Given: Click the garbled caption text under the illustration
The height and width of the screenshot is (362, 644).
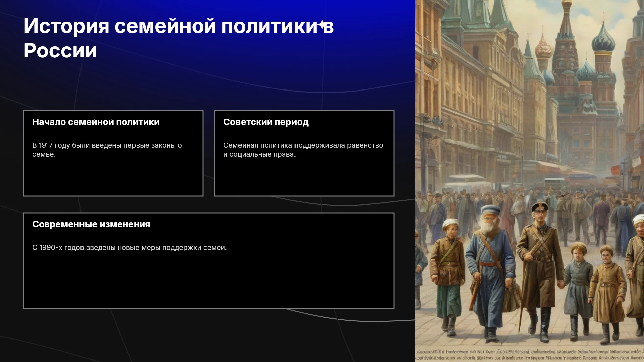Looking at the screenshot, I should click(530, 355).
